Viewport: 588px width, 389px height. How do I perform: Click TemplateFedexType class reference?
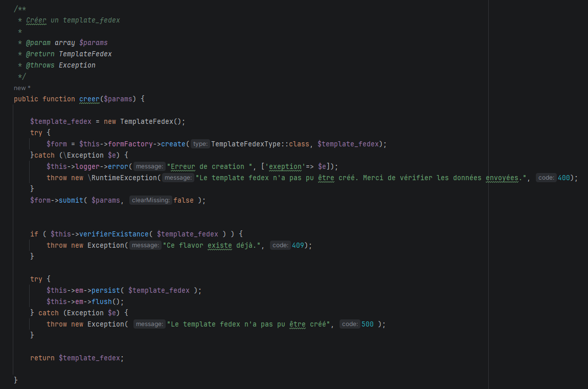pos(245,144)
